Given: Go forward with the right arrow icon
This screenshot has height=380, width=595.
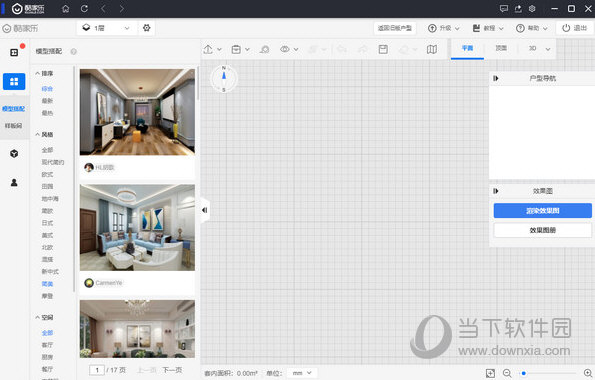Looking at the screenshot, I should coord(121,8).
